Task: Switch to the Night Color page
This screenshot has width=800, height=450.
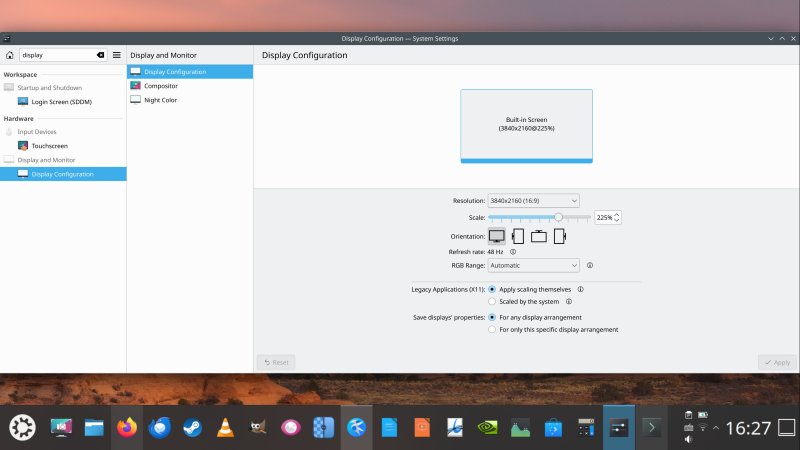Action: pos(160,100)
